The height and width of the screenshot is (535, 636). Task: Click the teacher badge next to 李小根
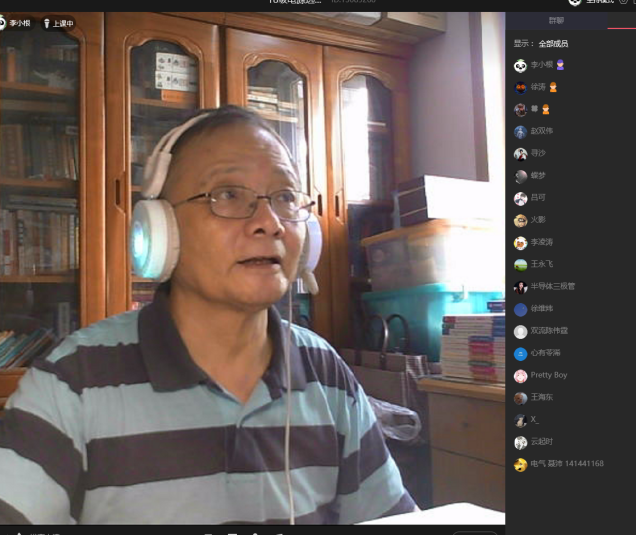coord(560,65)
